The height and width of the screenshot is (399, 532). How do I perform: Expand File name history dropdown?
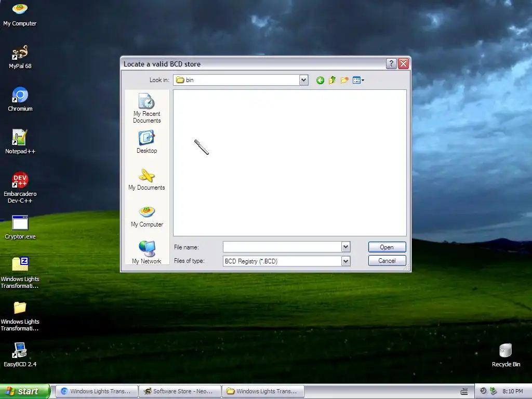(345, 247)
